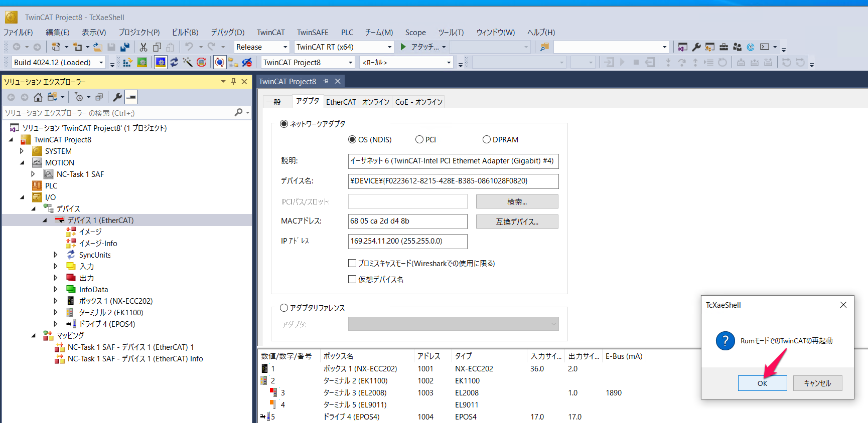Select the OS (NDIS) radio button
The image size is (868, 423).
[352, 139]
